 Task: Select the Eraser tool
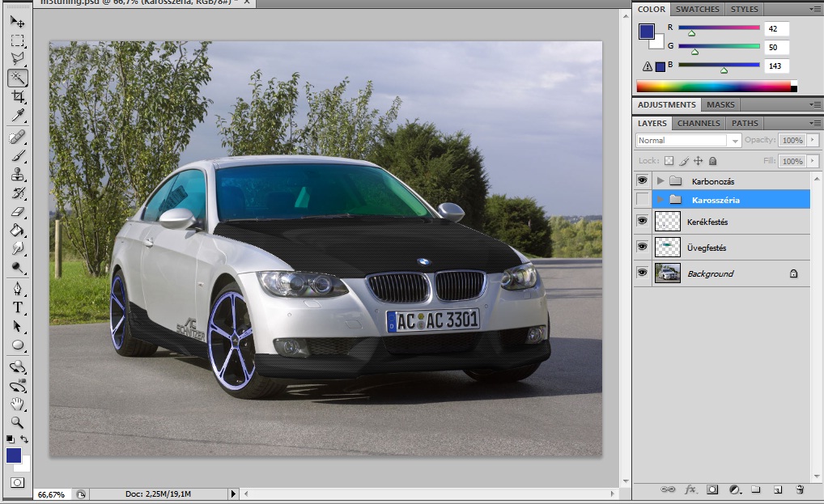(17, 213)
